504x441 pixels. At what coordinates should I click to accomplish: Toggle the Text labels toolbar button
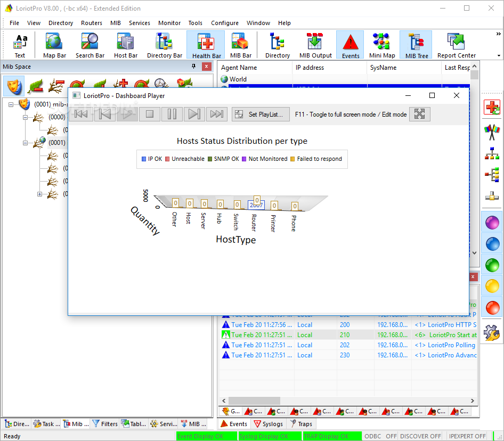20,45
